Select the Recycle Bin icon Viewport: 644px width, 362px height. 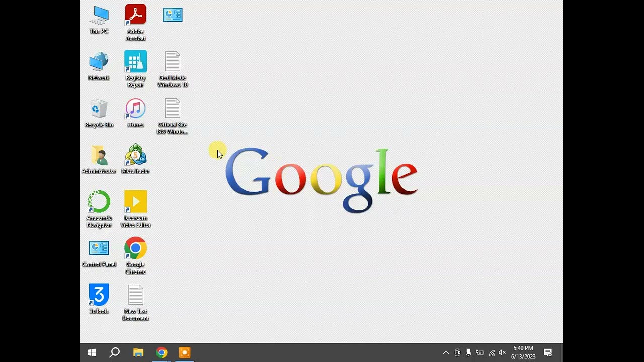99,113
